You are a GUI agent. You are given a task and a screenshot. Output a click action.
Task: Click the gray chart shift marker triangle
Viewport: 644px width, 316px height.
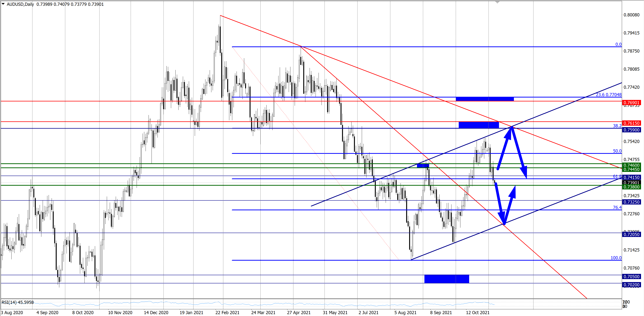pyautogui.click(x=497, y=2)
